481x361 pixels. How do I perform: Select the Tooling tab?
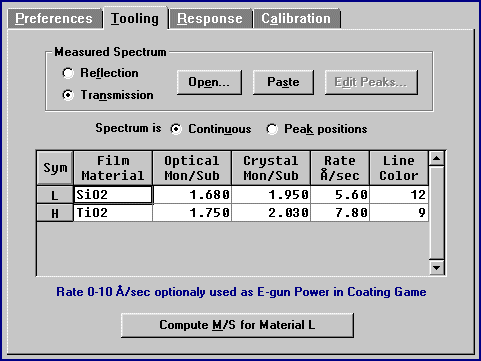point(135,18)
